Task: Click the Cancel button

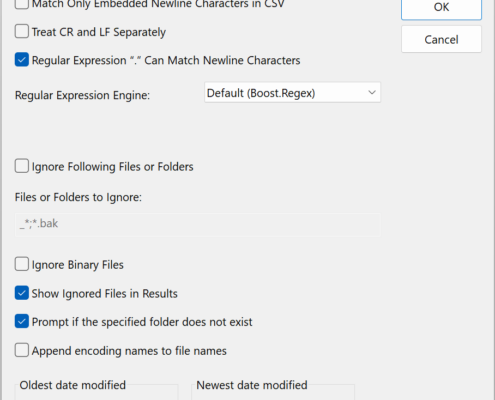Action: tap(441, 39)
